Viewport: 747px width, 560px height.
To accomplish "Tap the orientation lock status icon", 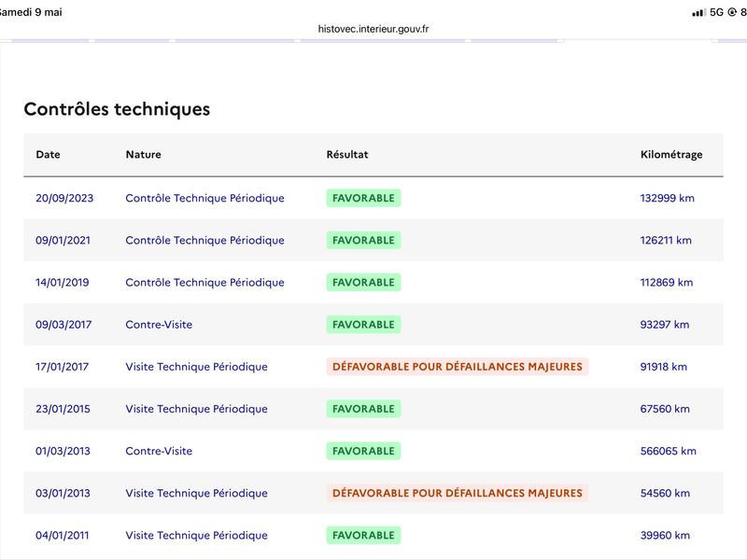I will [732, 12].
